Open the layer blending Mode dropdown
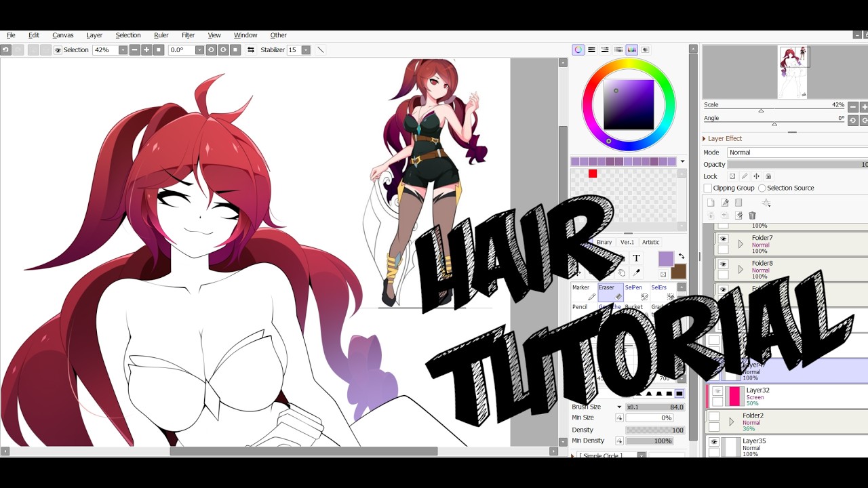Screen dimensions: 868x488 point(797,152)
